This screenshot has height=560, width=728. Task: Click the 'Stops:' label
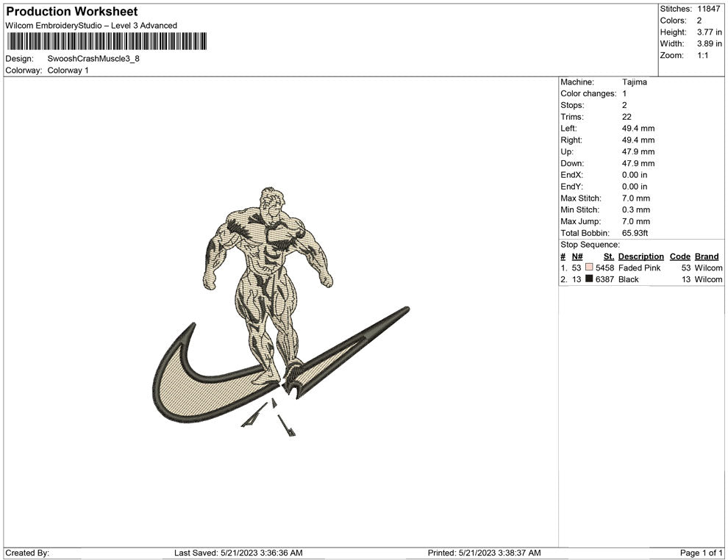click(x=572, y=105)
